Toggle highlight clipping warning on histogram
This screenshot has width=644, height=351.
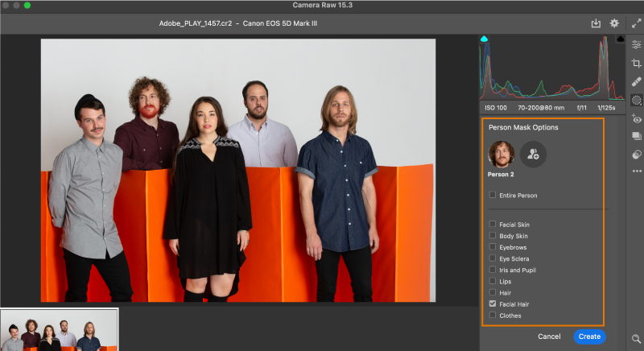pyautogui.click(x=620, y=39)
